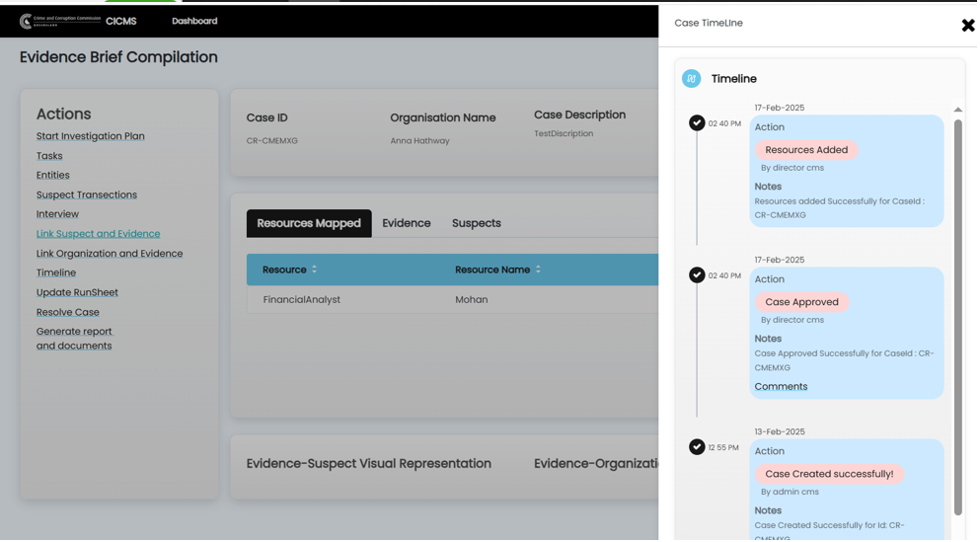Screen dimensions: 980x542
Task: Open the Link Suspect and Evidence action
Action: click(x=98, y=234)
